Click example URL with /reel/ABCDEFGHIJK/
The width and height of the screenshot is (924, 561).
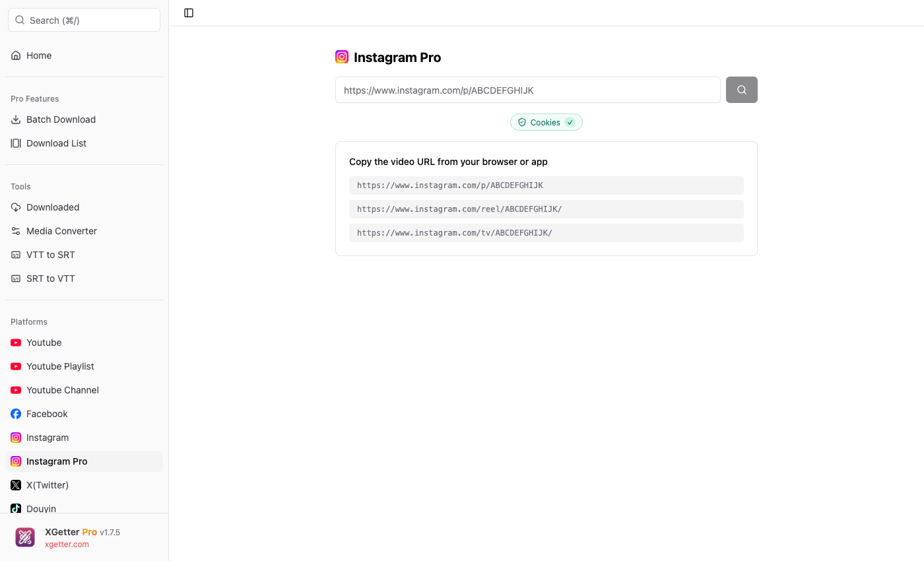coord(546,209)
